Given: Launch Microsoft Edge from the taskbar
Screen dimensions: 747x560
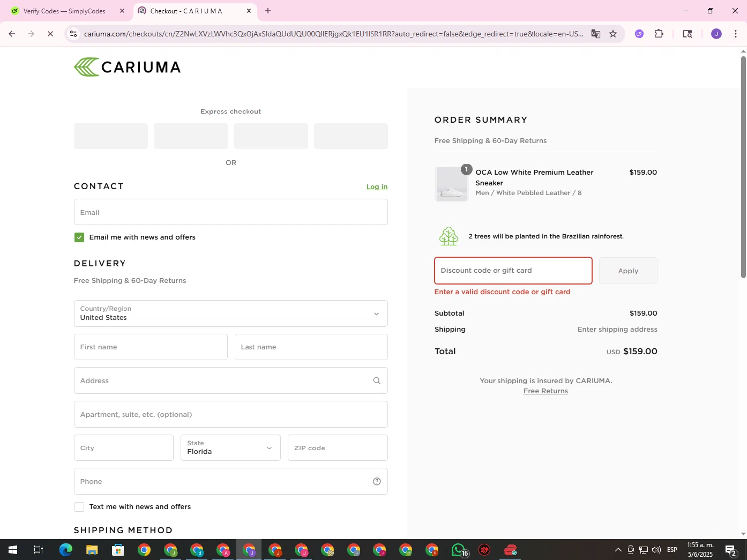Looking at the screenshot, I should pos(65,550).
